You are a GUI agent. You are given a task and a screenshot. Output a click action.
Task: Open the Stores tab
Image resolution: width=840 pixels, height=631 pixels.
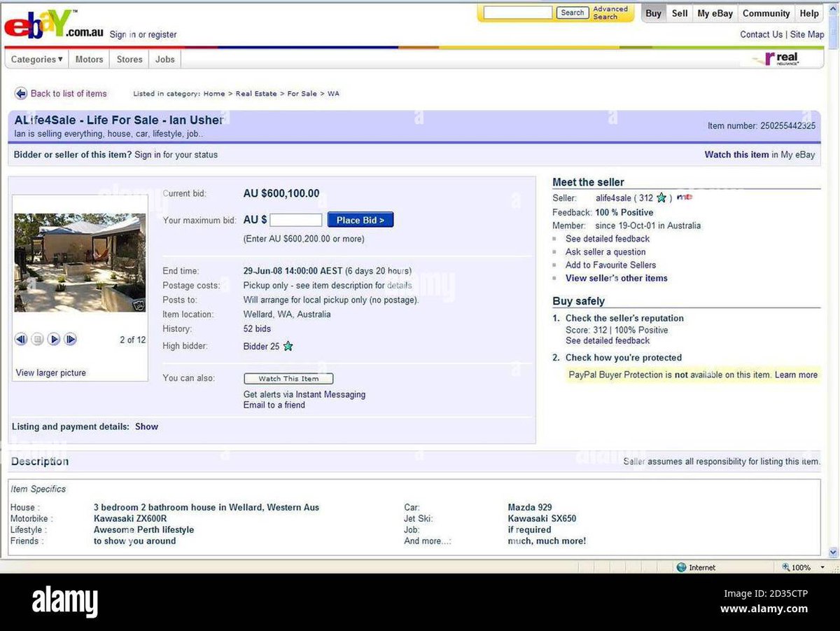coord(129,60)
